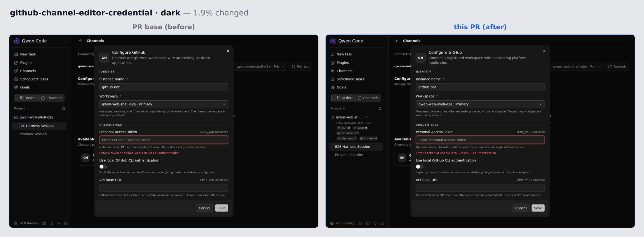The height and width of the screenshot is (237, 644).
Task: Click Refresh in the after panel
Action: tap(617, 67)
